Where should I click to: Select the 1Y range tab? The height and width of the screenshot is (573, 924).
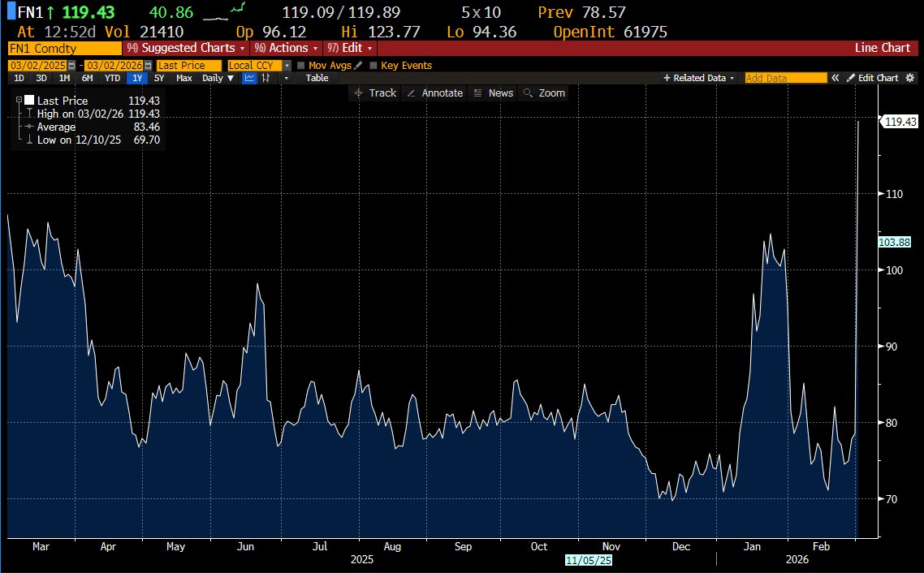coord(136,78)
